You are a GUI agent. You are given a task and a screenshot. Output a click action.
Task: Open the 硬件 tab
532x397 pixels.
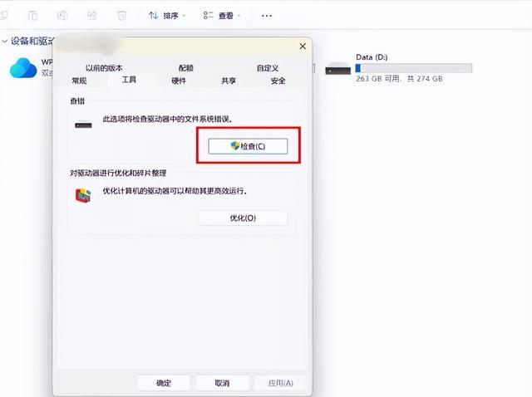(179, 81)
